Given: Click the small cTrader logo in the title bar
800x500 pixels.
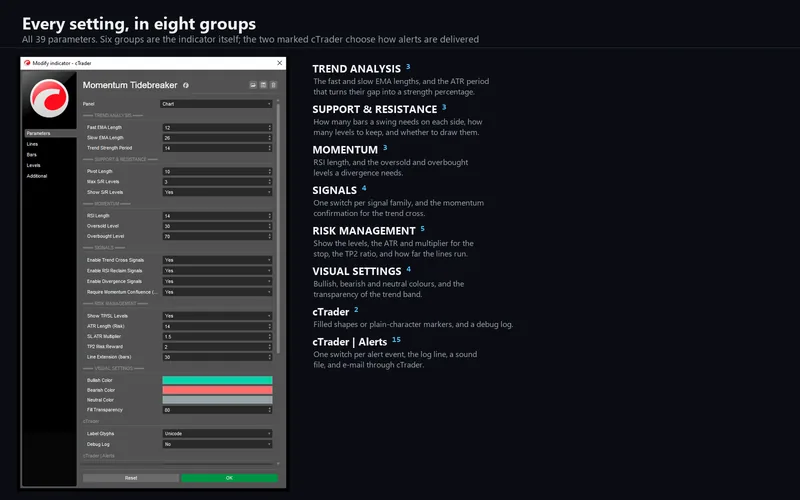Looking at the screenshot, I should pos(27,63).
